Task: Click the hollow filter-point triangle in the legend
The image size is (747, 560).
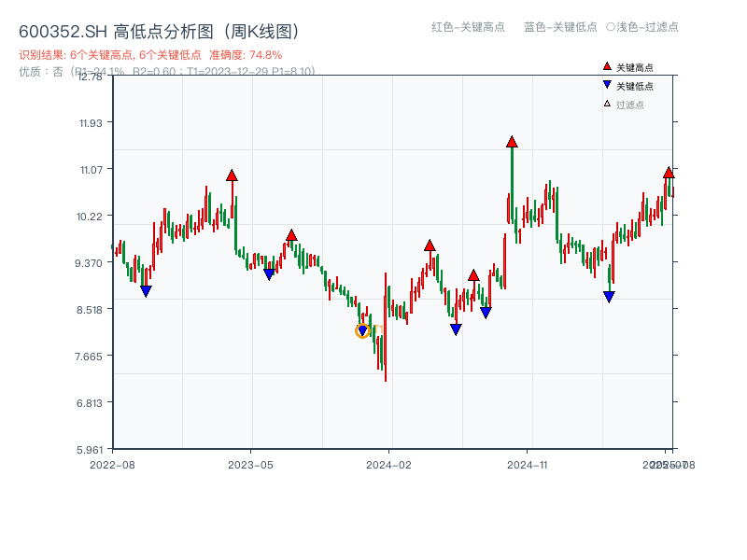Action: tap(607, 104)
